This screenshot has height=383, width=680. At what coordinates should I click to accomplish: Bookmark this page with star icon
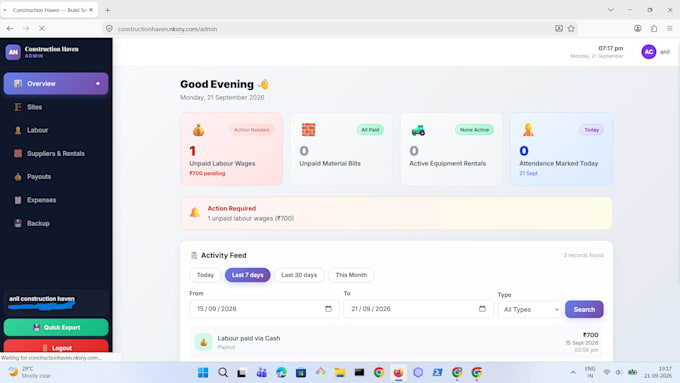tap(571, 29)
